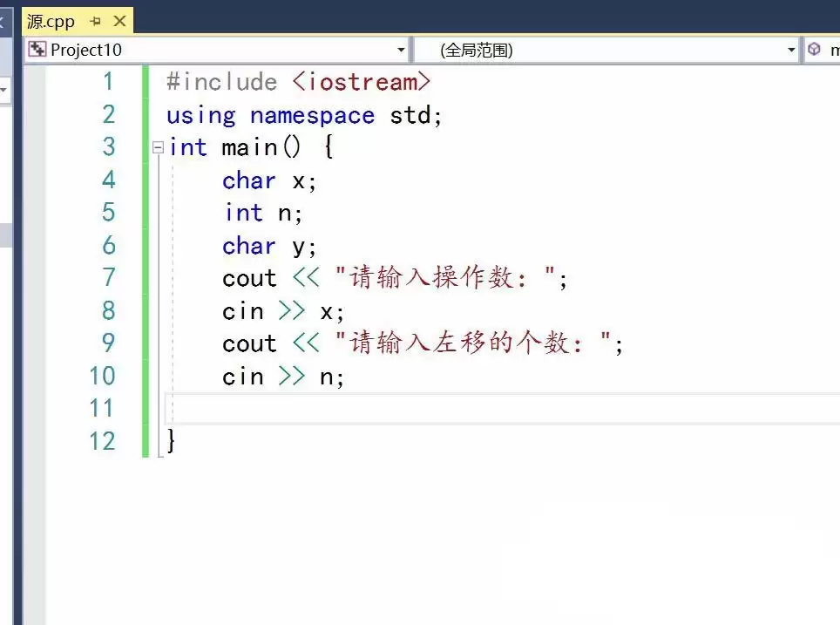Click line number 12 in the gutter
Screen dimensions: 840x625
coord(101,441)
